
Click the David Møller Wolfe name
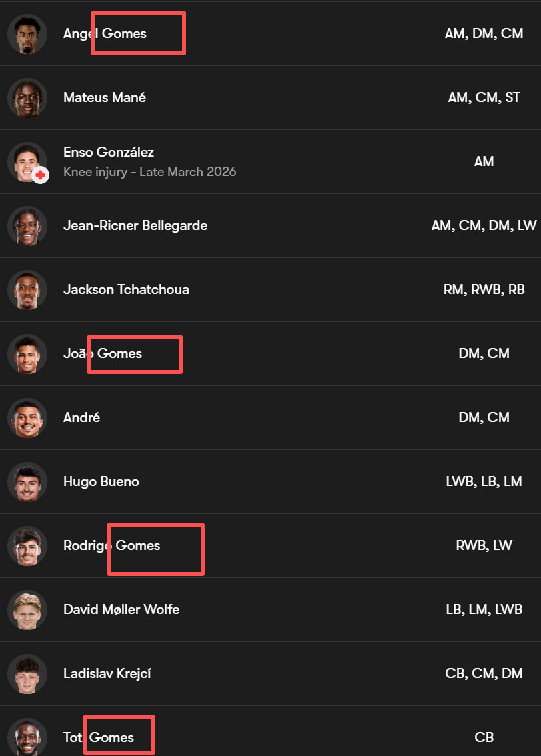pyautogui.click(x=121, y=609)
